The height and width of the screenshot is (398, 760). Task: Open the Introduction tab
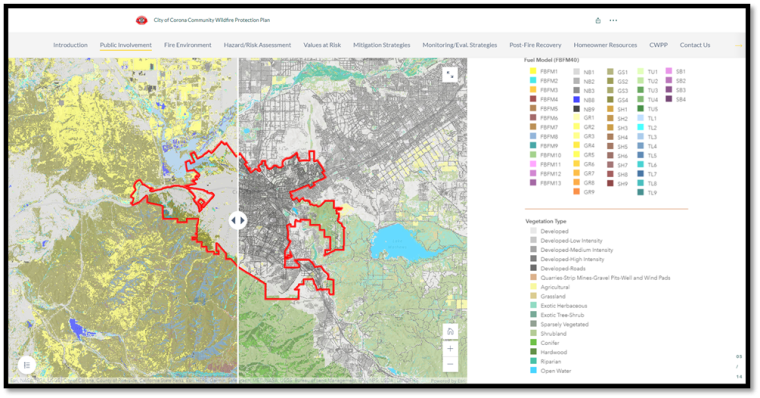click(x=70, y=45)
